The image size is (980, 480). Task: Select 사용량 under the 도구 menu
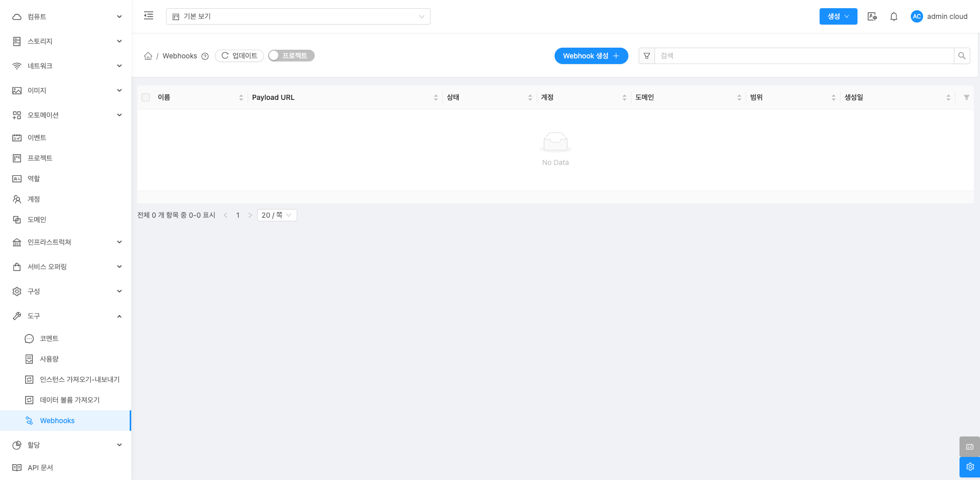pos(49,359)
